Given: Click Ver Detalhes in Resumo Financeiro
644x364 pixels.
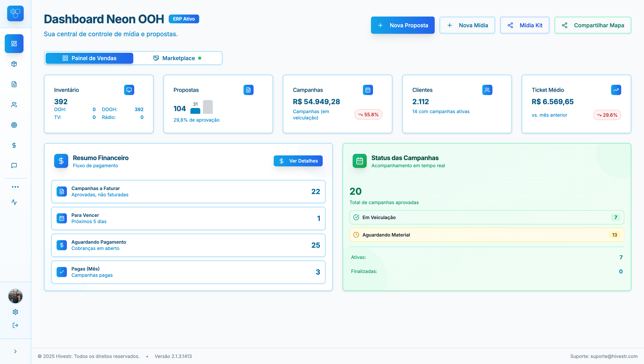Looking at the screenshot, I should tap(298, 161).
